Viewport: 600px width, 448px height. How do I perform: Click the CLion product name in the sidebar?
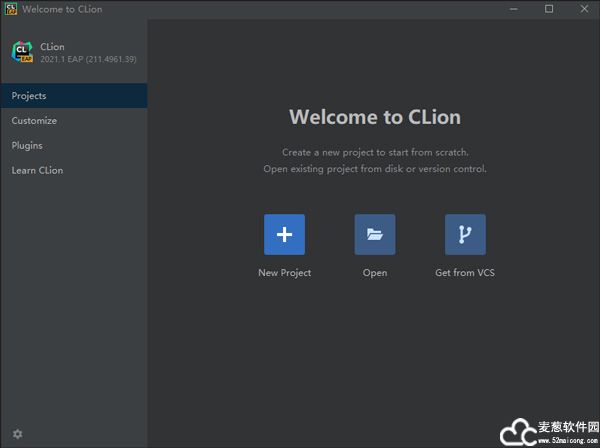coord(52,47)
